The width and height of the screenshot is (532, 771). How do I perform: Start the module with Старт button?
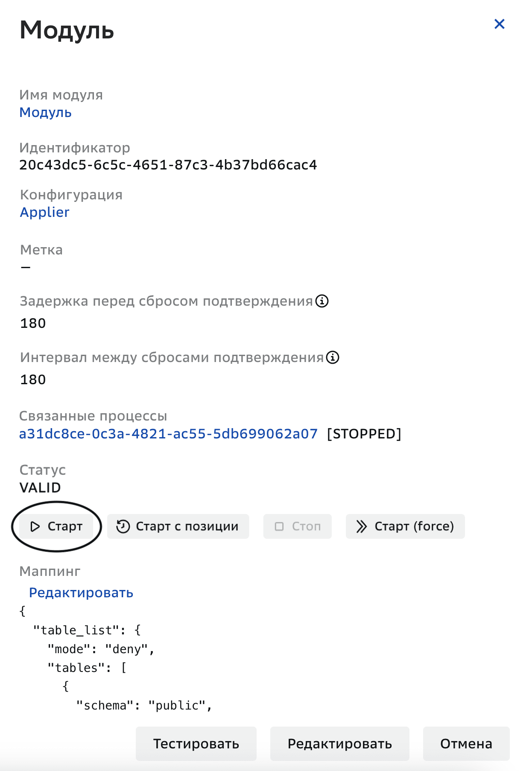coord(57,526)
